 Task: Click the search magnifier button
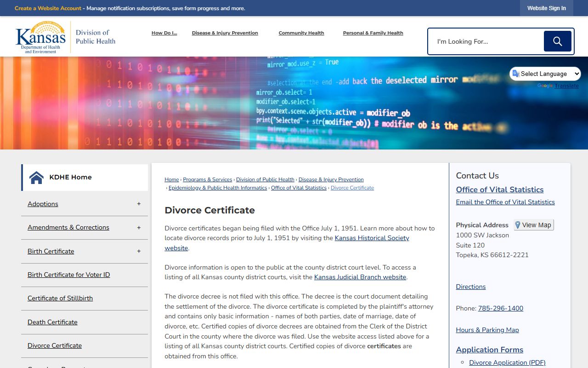(557, 41)
